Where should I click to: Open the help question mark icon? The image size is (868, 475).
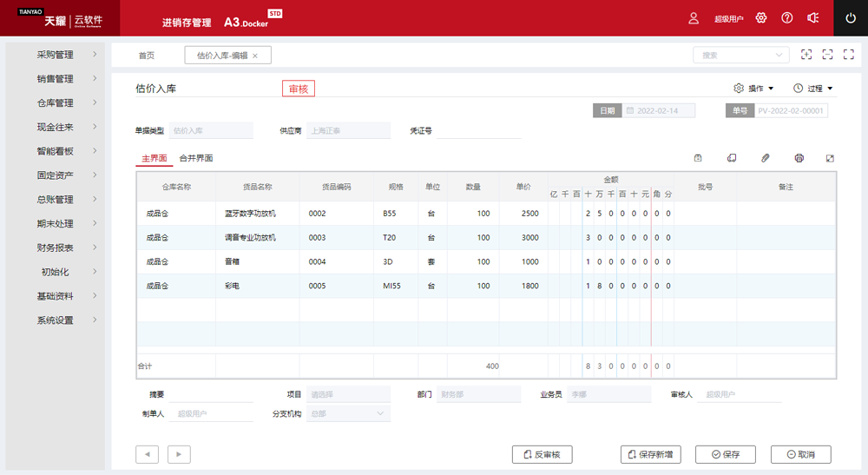787,18
